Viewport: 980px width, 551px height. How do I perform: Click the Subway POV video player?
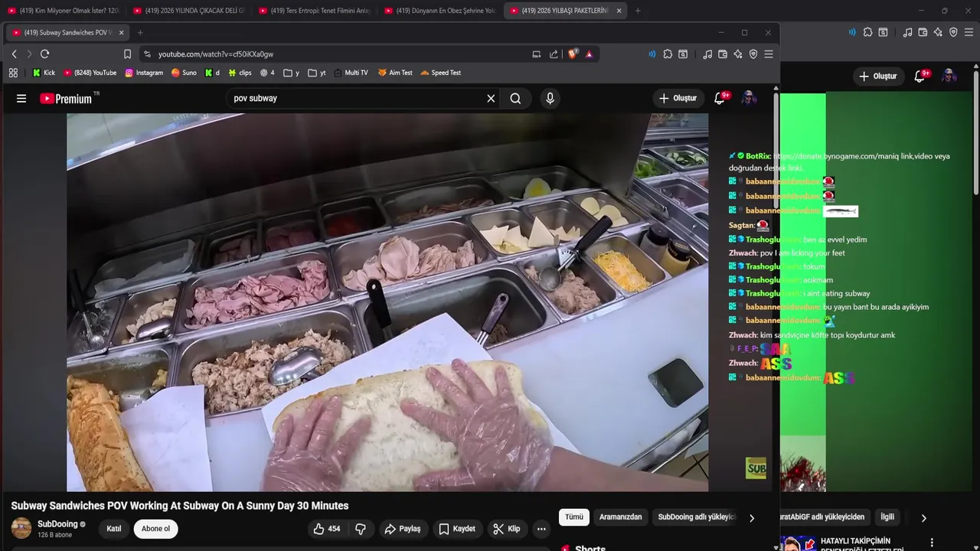click(387, 302)
